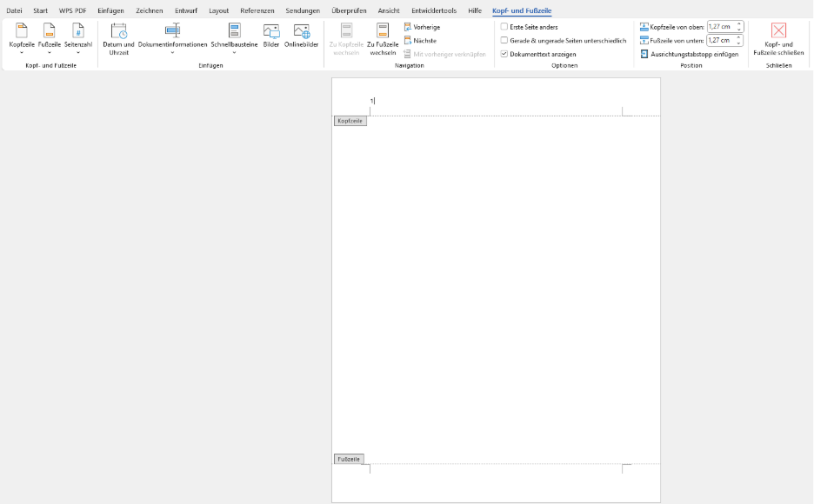The height and width of the screenshot is (504, 814).
Task: Switch to the Ansicht tab
Action: 389,10
